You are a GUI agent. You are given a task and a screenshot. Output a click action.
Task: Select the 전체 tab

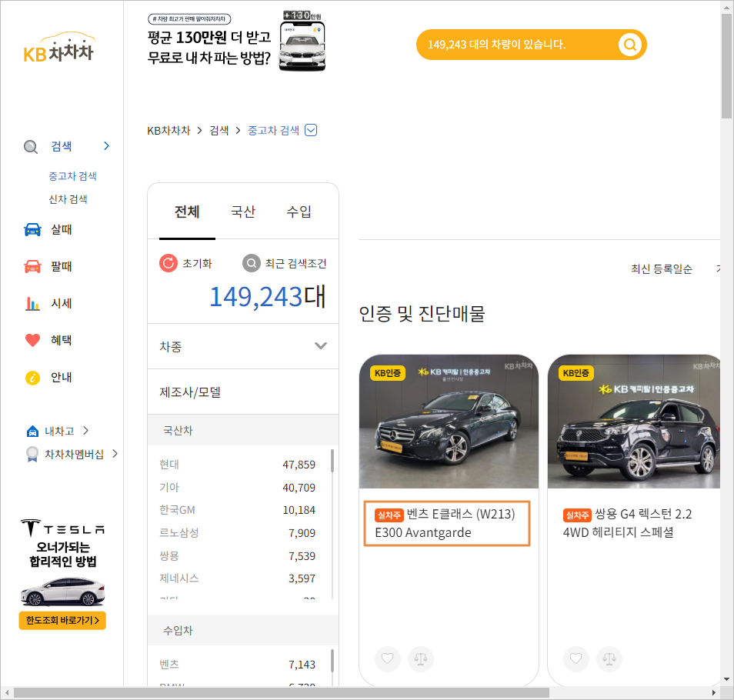187,212
